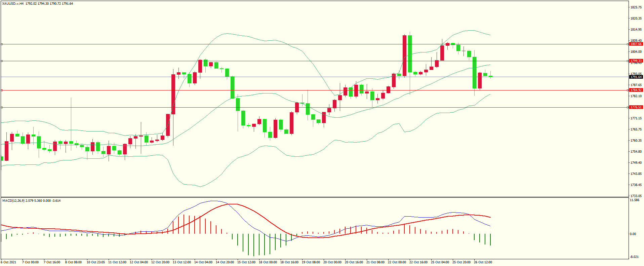Click the 1804.00 price scale label
This screenshot has width=644, height=266.
point(636,52)
